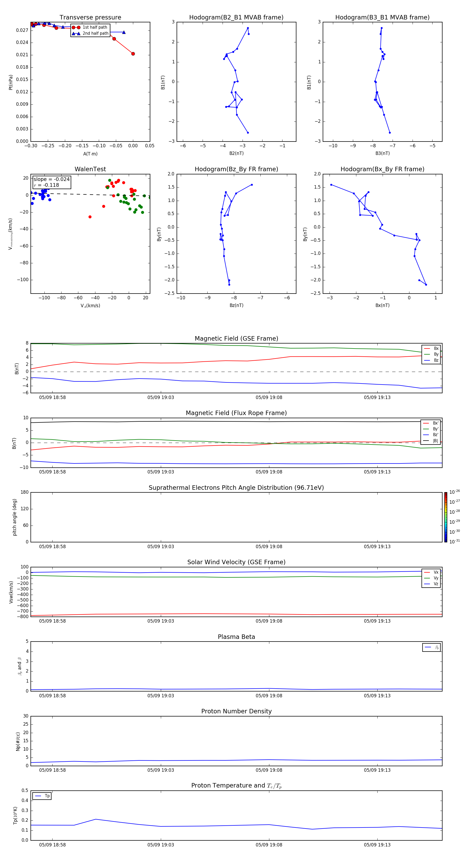Select Bx legend entry in GSE magnetic field plot

[431, 349]
